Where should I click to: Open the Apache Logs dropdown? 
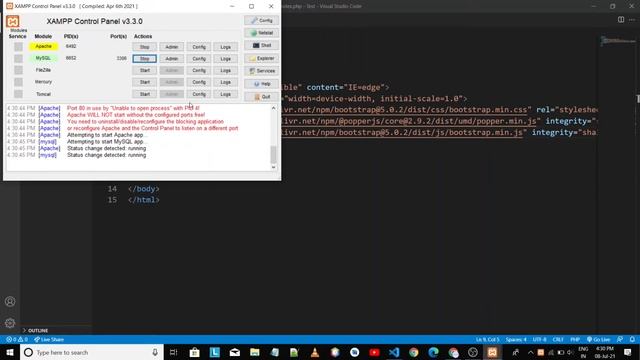(x=225, y=47)
